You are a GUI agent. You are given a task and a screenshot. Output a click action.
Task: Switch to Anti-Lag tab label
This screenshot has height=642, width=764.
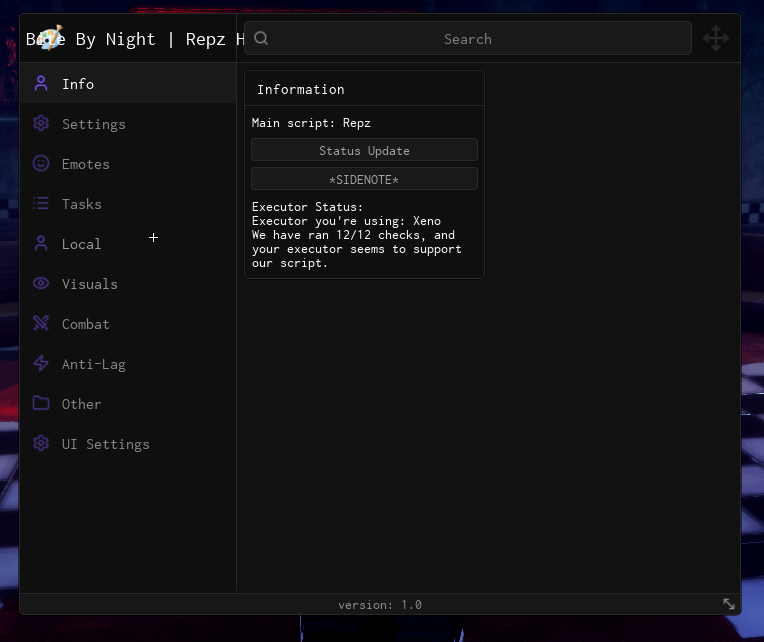(x=94, y=364)
